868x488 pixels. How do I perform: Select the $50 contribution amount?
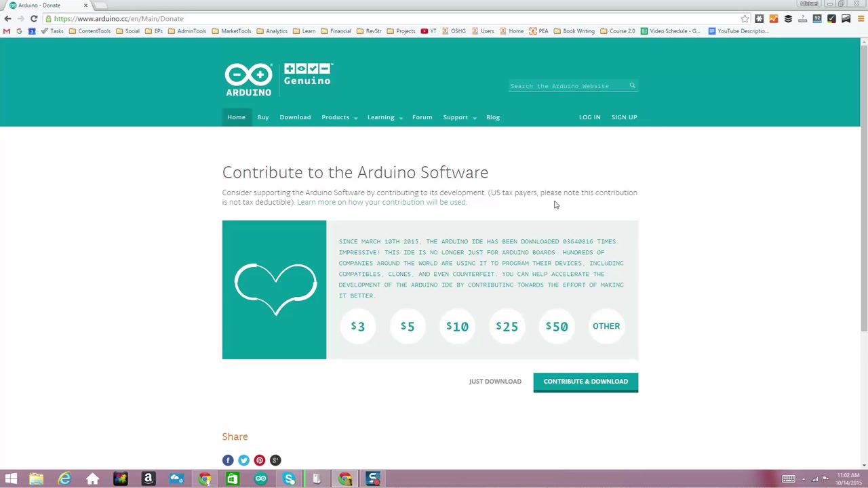tap(557, 327)
